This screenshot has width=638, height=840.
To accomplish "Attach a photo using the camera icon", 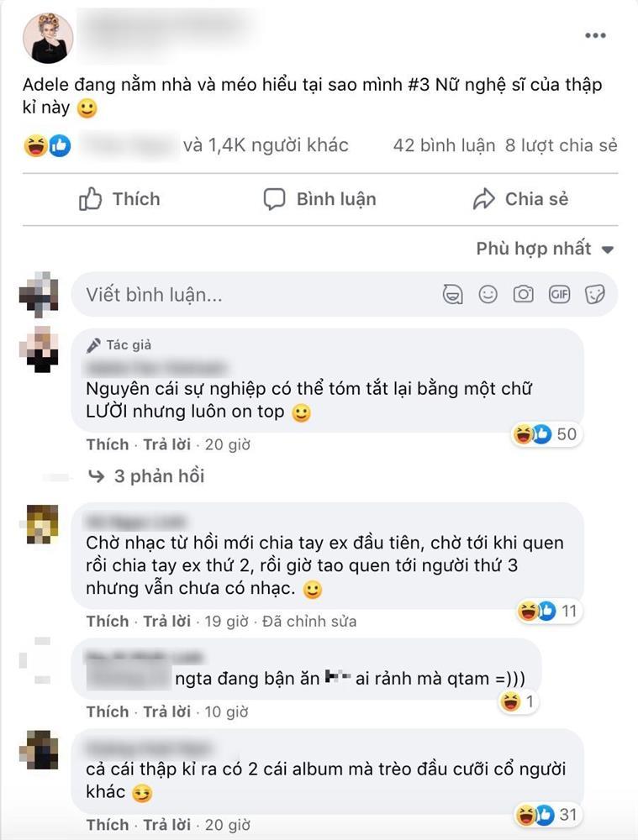I will (524, 294).
